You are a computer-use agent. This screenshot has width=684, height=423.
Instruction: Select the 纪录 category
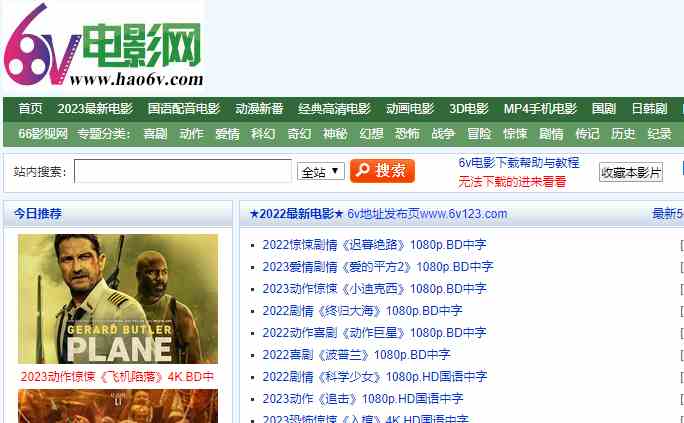[x=659, y=133]
